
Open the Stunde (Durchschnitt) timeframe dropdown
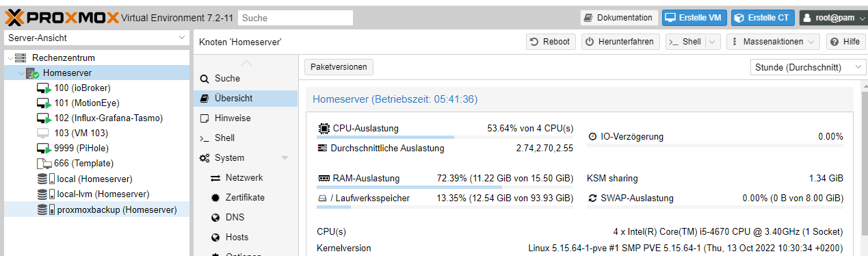point(807,67)
